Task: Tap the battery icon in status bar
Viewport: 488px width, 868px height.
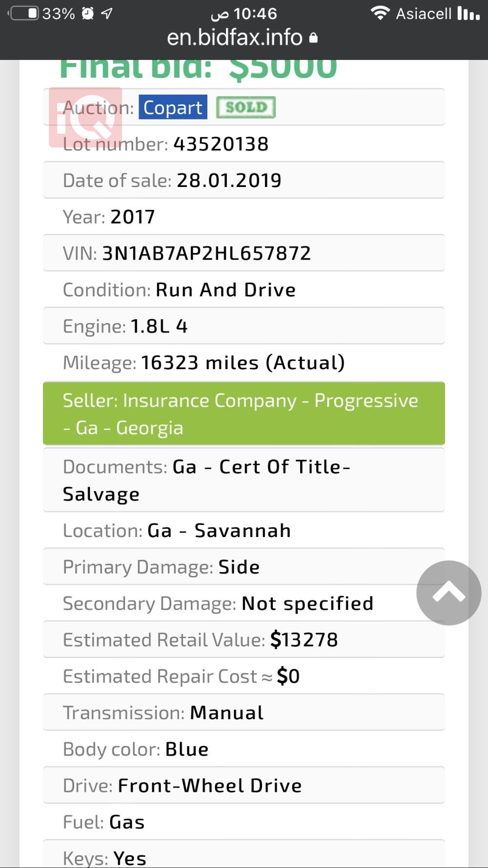Action: point(24,13)
